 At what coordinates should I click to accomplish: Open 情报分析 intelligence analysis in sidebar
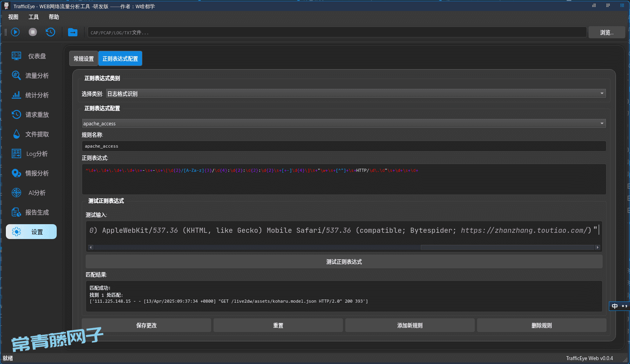tap(31, 173)
